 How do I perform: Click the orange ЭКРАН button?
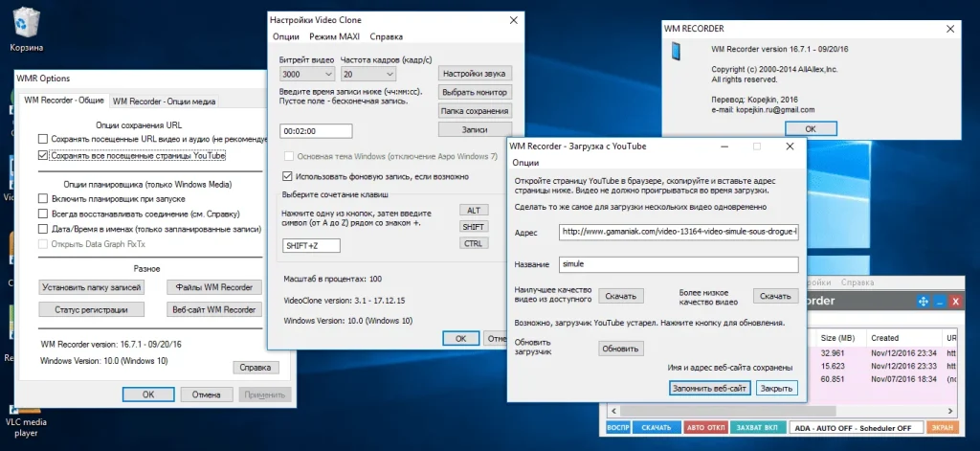[x=943, y=428]
